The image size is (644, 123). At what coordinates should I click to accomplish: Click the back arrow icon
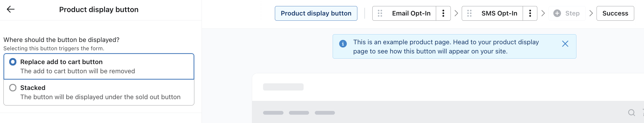(x=11, y=9)
